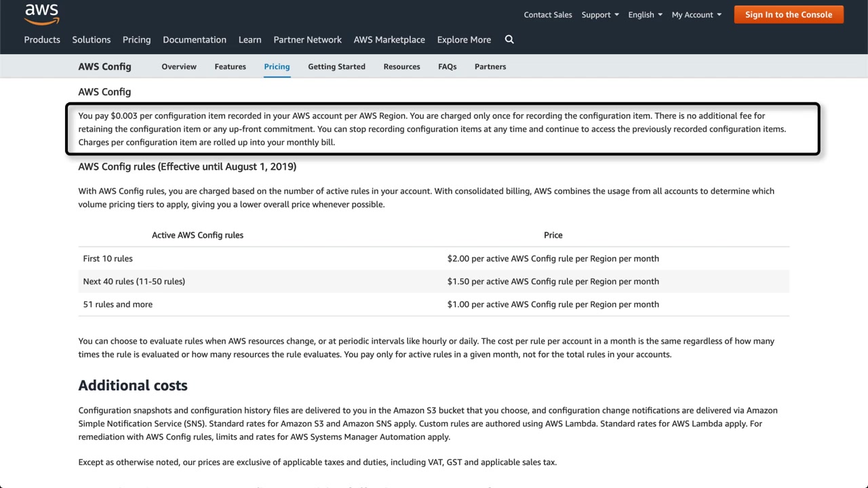
Task: Switch to the Features tab
Action: (231, 66)
